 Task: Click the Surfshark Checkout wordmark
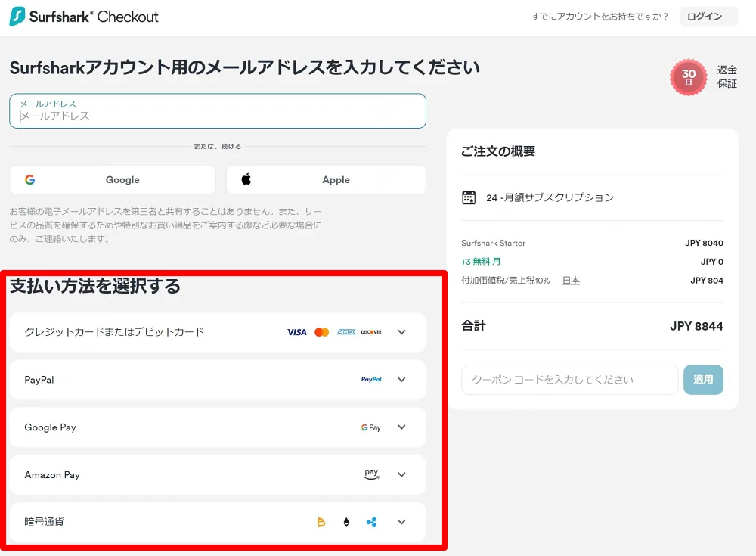click(94, 17)
